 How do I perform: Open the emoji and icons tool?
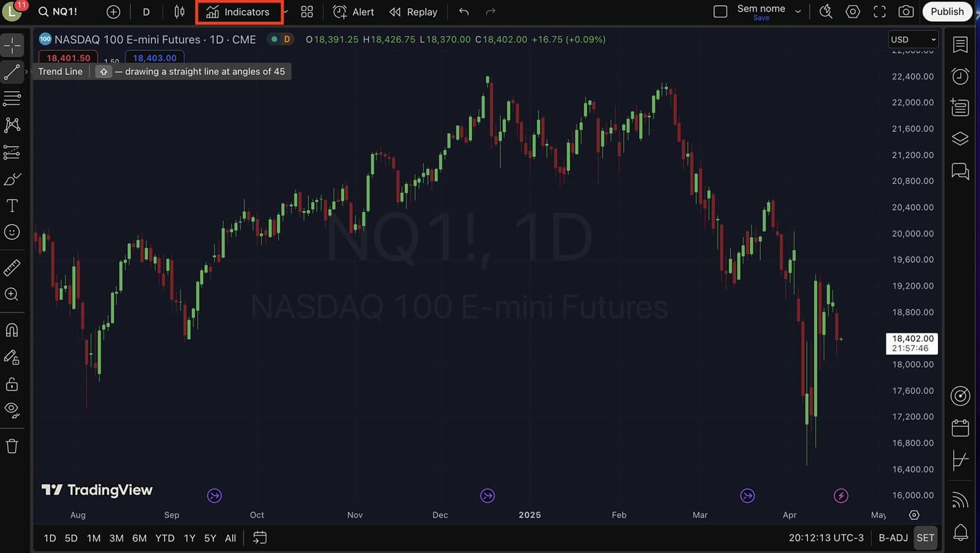pyautogui.click(x=12, y=232)
